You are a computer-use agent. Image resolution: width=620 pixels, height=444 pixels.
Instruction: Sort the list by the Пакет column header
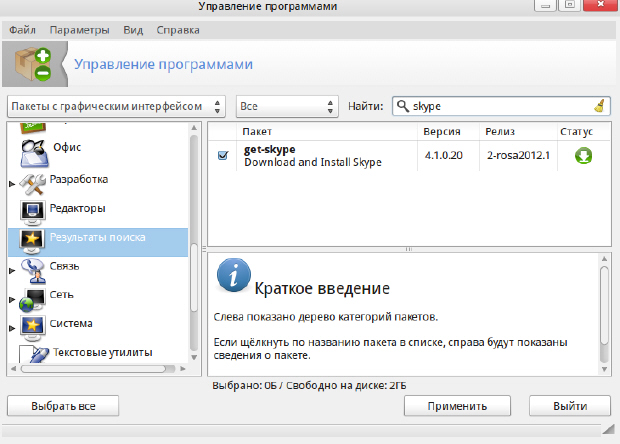click(x=327, y=132)
